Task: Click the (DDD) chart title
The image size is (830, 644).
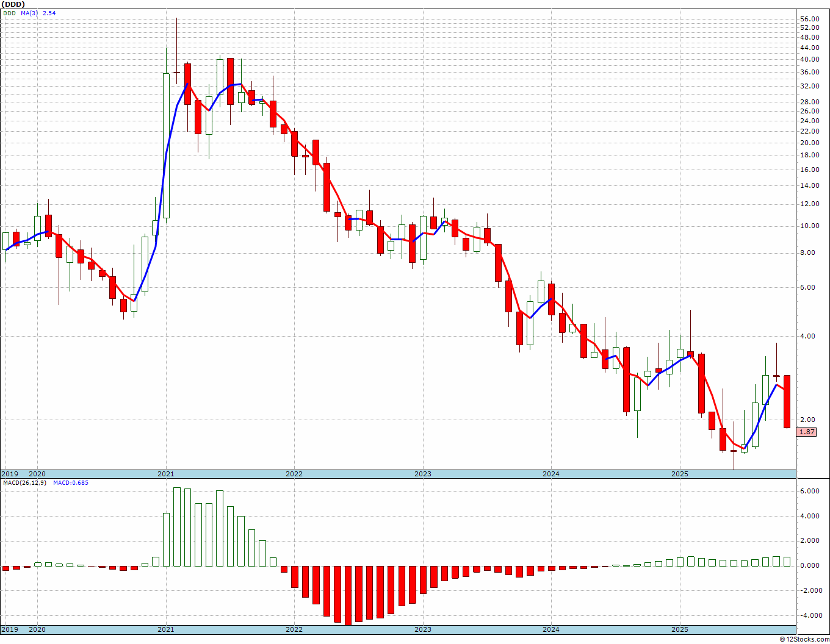Action: 13,4
